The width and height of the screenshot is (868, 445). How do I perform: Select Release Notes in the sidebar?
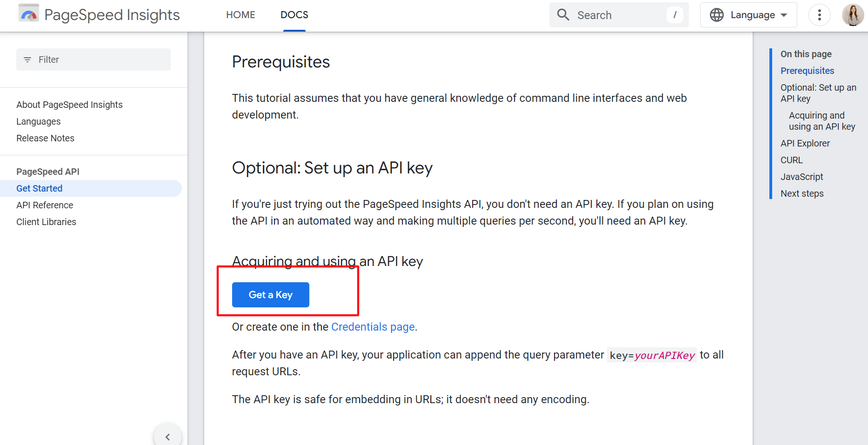(45, 138)
